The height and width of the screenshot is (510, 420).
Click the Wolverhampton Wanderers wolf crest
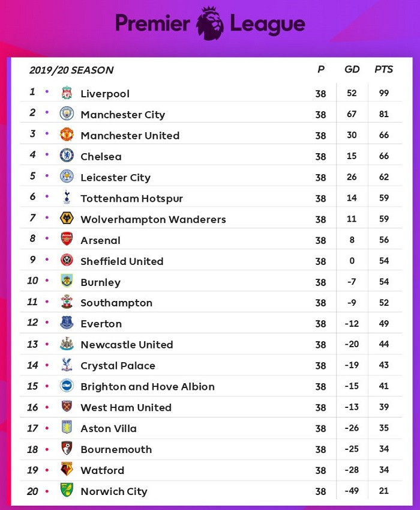coord(67,218)
